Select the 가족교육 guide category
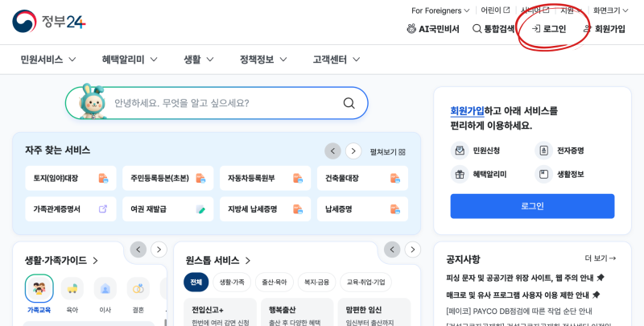Image resolution: width=644 pixels, height=326 pixels. coord(39,295)
